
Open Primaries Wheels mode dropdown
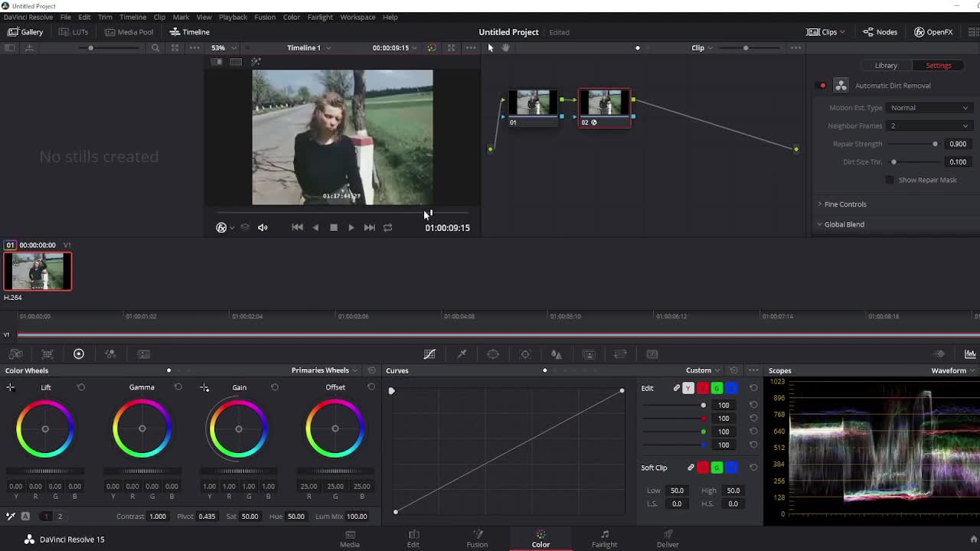(325, 370)
